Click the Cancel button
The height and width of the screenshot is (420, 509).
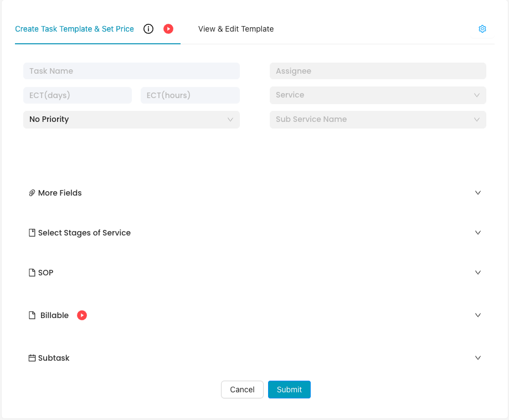click(242, 390)
